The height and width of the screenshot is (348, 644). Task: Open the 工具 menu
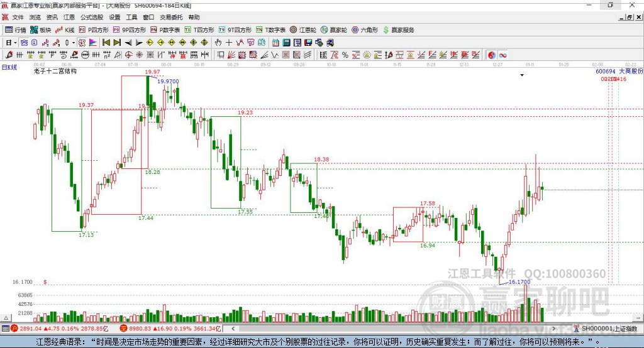(x=131, y=17)
